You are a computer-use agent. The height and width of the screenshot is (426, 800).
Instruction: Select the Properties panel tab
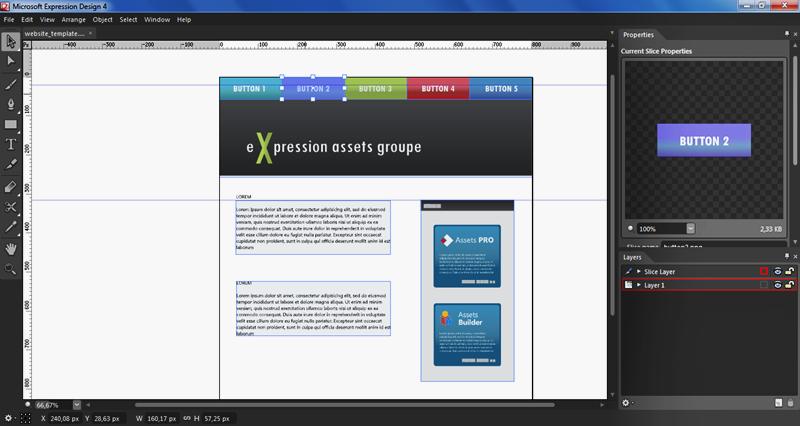pyautogui.click(x=638, y=35)
